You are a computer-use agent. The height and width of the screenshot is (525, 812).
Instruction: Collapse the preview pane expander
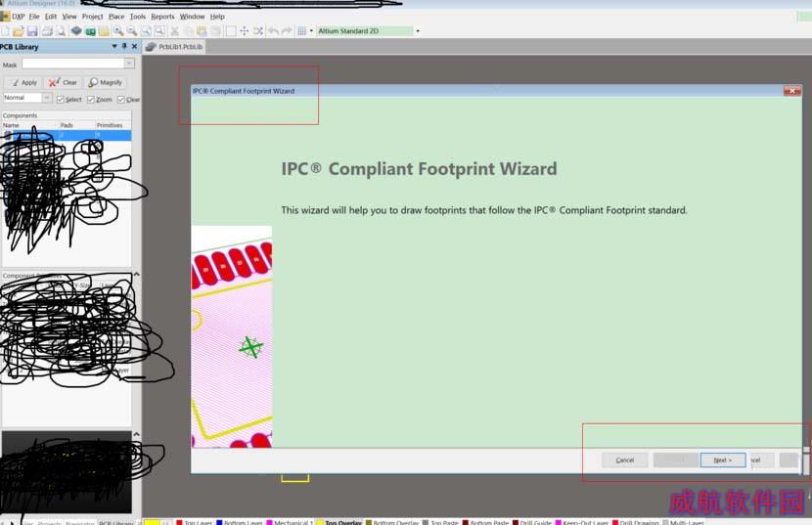coord(136,434)
